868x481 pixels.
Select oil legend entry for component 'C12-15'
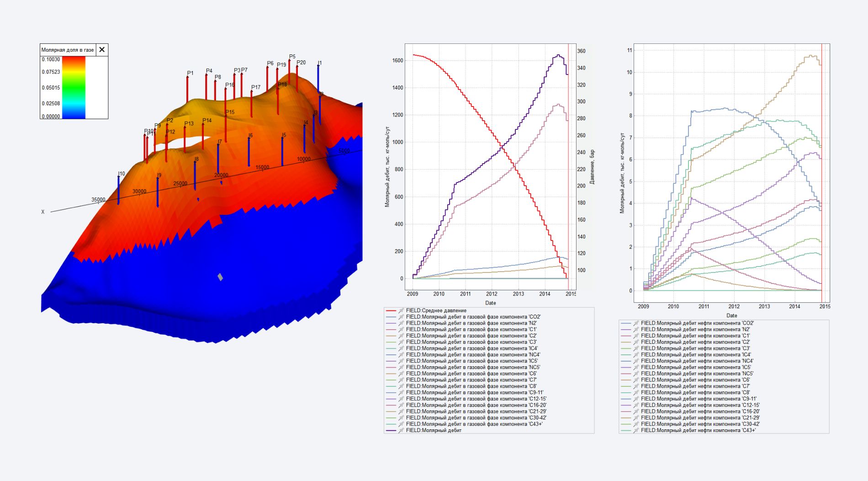point(700,405)
